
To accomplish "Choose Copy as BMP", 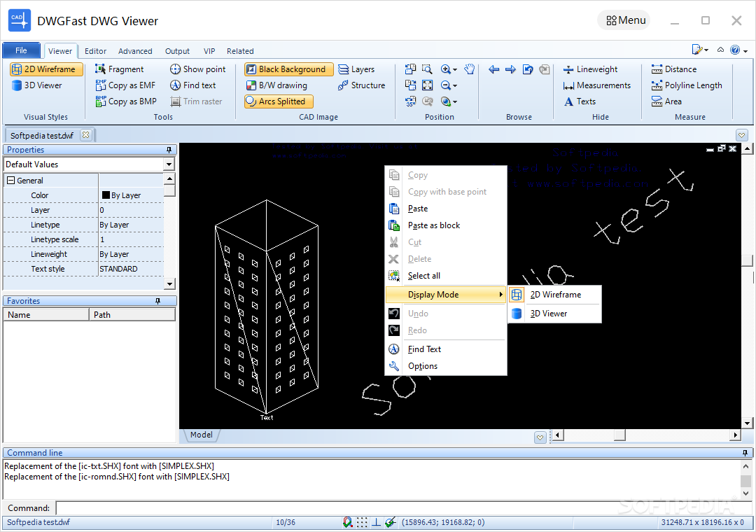I will point(126,101).
